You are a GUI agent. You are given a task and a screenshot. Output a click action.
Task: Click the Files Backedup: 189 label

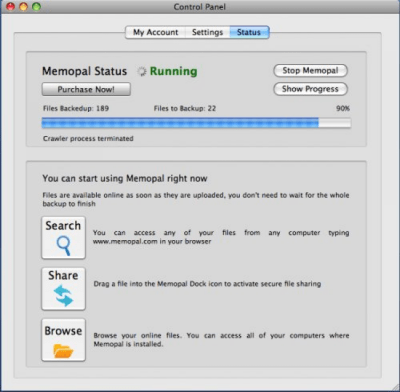76,108
